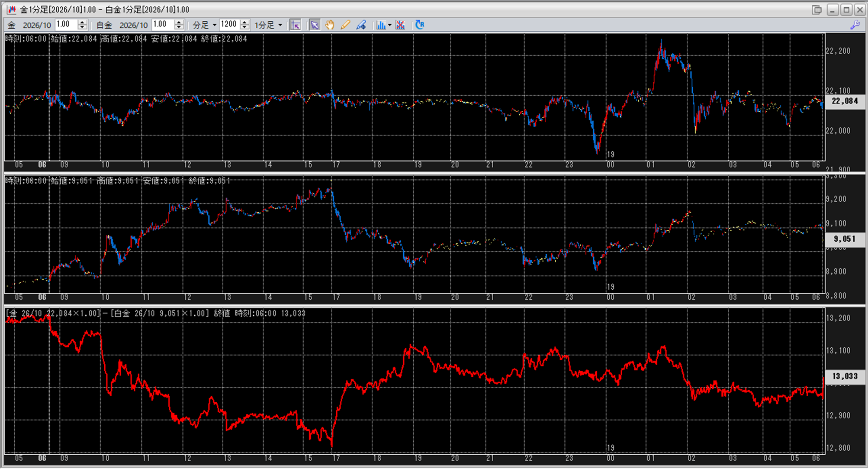Select the hand pan tool
Image resolution: width=868 pixels, height=469 pixels.
330,25
